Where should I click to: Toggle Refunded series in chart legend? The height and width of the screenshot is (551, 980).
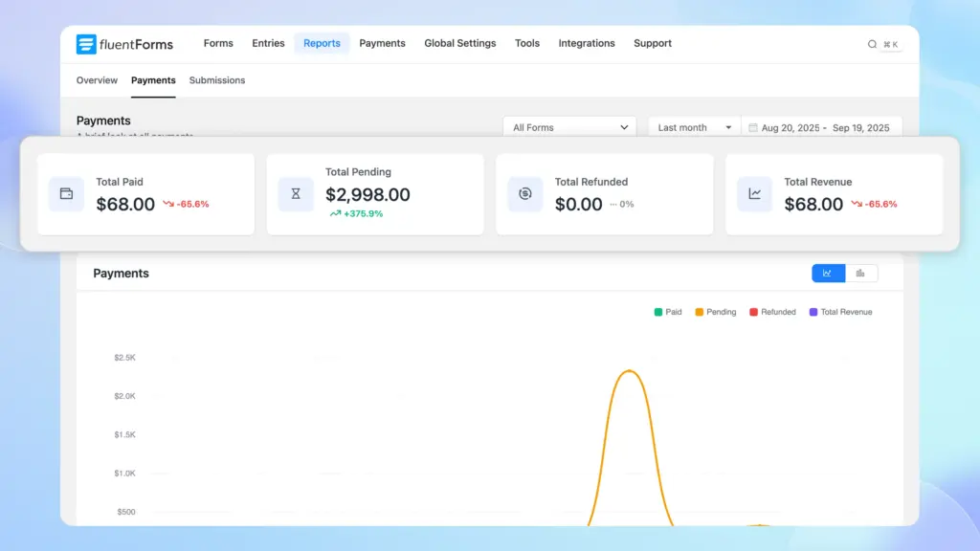pyautogui.click(x=772, y=312)
